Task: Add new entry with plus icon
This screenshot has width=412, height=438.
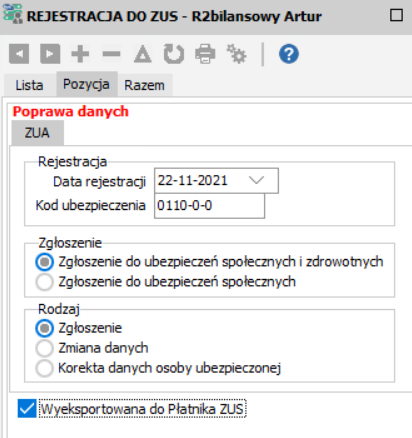Action: point(80,54)
